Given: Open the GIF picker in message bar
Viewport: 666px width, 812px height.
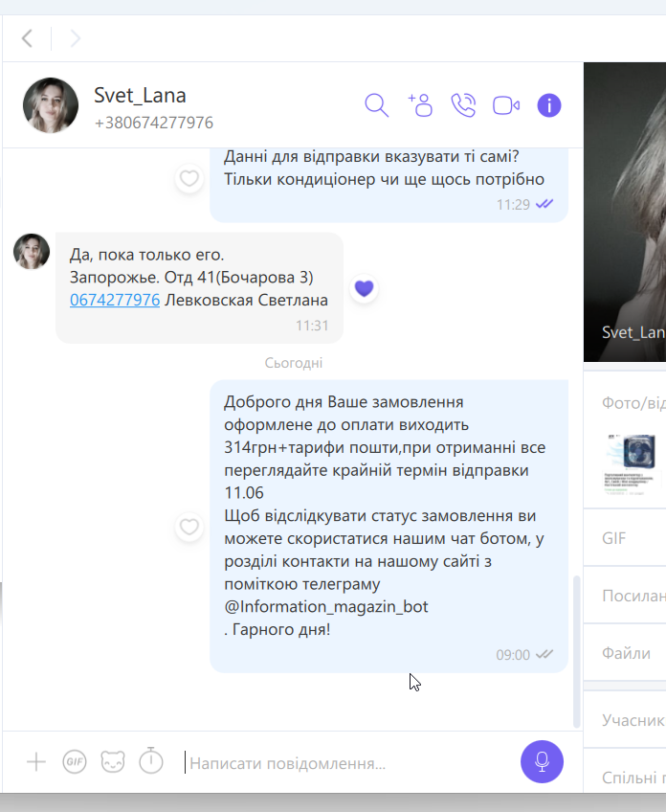Looking at the screenshot, I should (x=75, y=762).
